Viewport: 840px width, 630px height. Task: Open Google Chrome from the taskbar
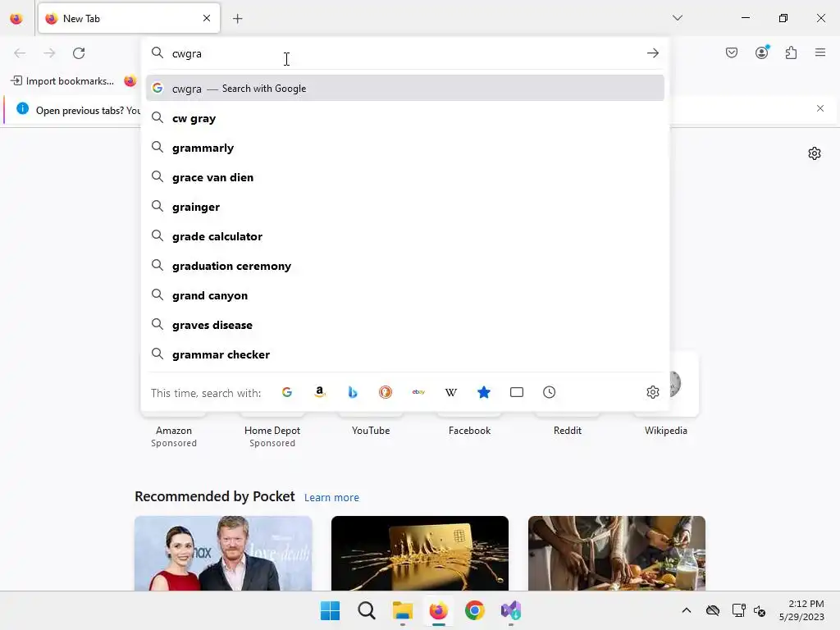[x=475, y=610]
